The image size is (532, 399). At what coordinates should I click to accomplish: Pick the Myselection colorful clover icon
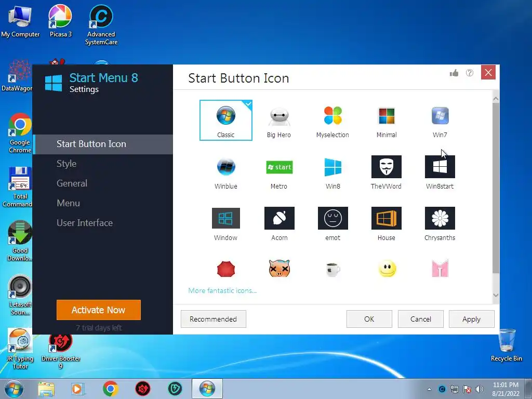coord(332,122)
